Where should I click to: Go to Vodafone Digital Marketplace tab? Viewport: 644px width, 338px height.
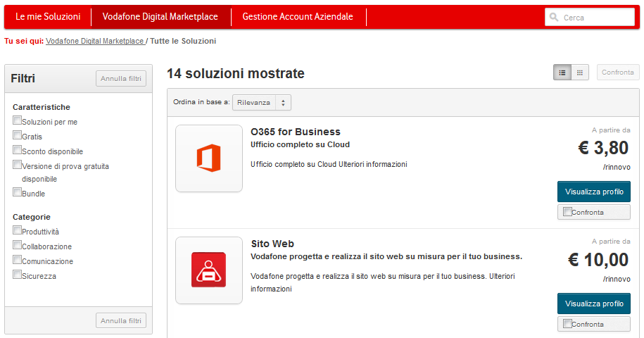pyautogui.click(x=160, y=17)
